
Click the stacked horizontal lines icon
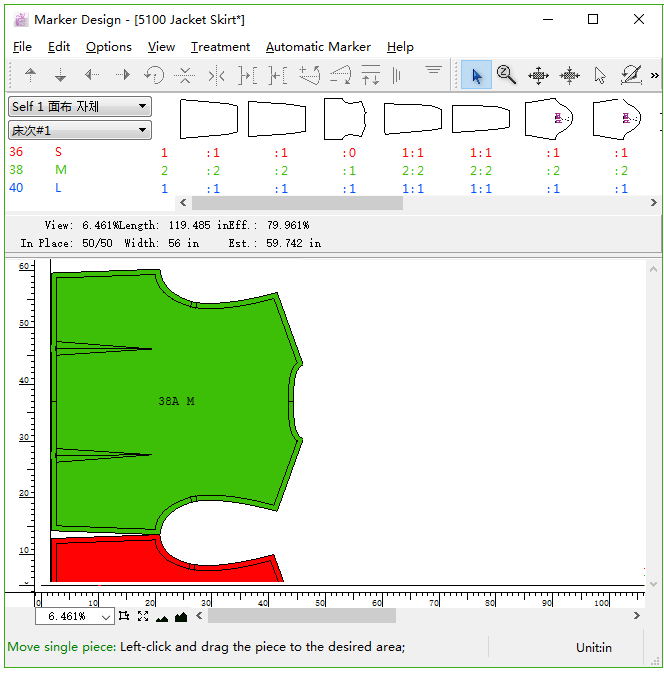433,70
